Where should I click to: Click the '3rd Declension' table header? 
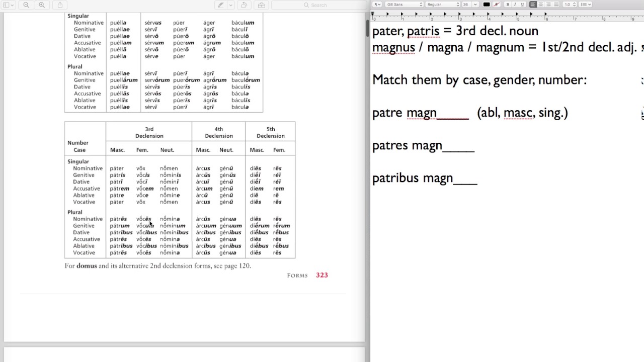coord(149,133)
